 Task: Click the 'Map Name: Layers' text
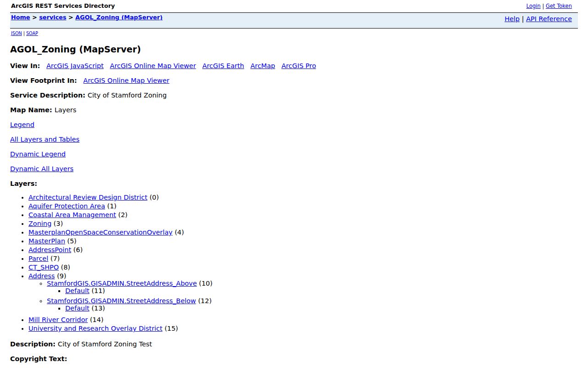[43, 110]
